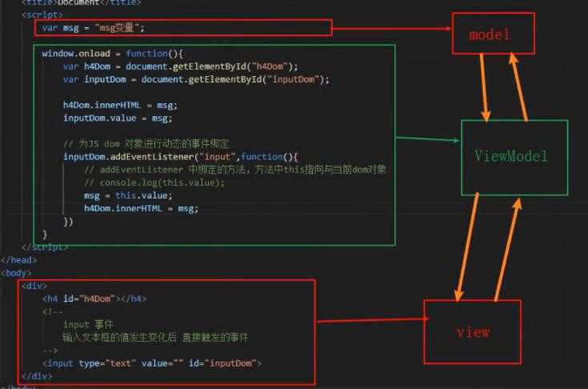Click the inputDom.addEventListener("input",function(){ line
The height and width of the screenshot is (389, 588).
click(180, 157)
